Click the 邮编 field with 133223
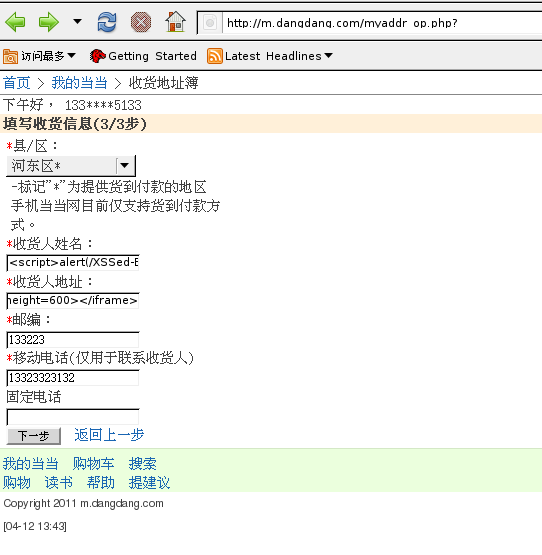 (x=73, y=340)
